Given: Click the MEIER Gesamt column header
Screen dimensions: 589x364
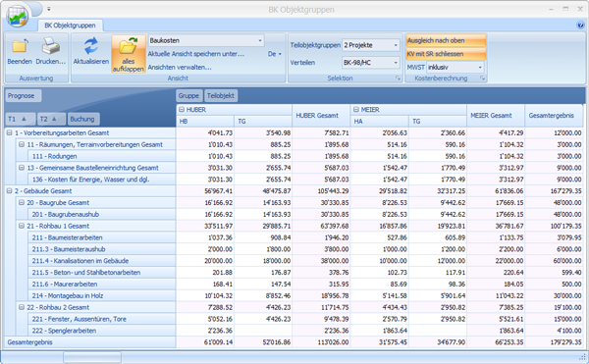Looking at the screenshot, I should coord(496,116).
